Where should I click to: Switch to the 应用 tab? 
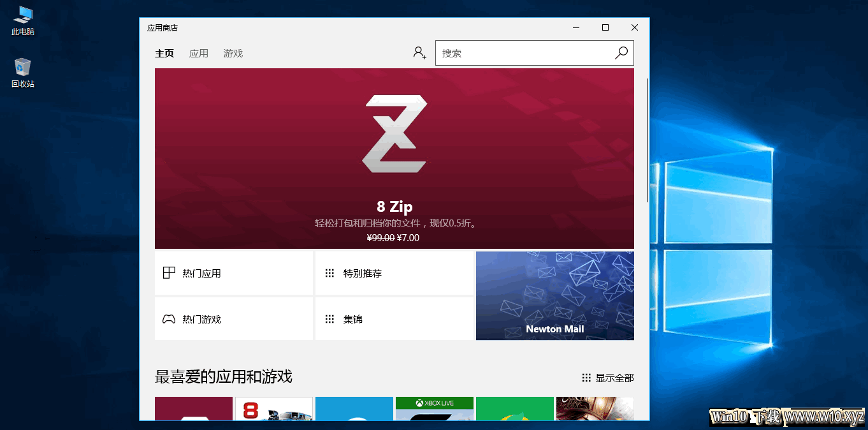coord(199,54)
